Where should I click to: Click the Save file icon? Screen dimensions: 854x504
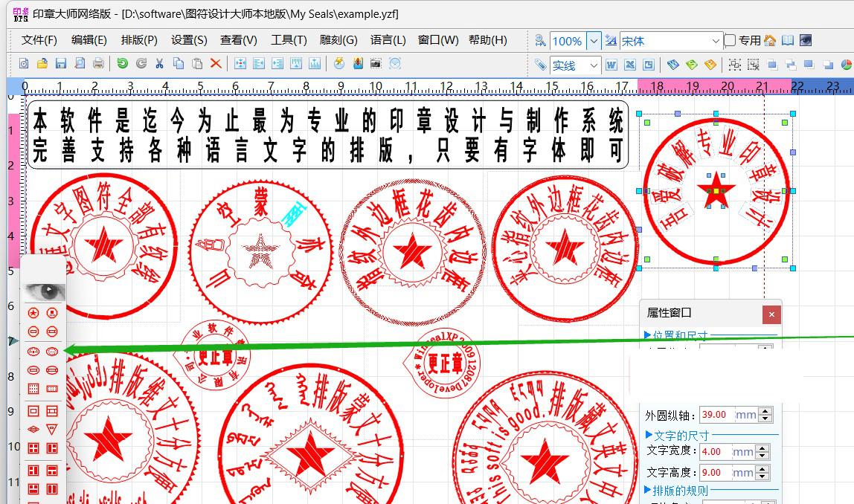pyautogui.click(x=61, y=64)
